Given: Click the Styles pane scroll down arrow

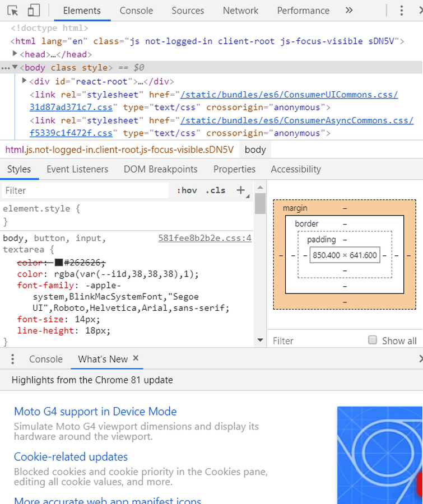Looking at the screenshot, I should click(260, 340).
